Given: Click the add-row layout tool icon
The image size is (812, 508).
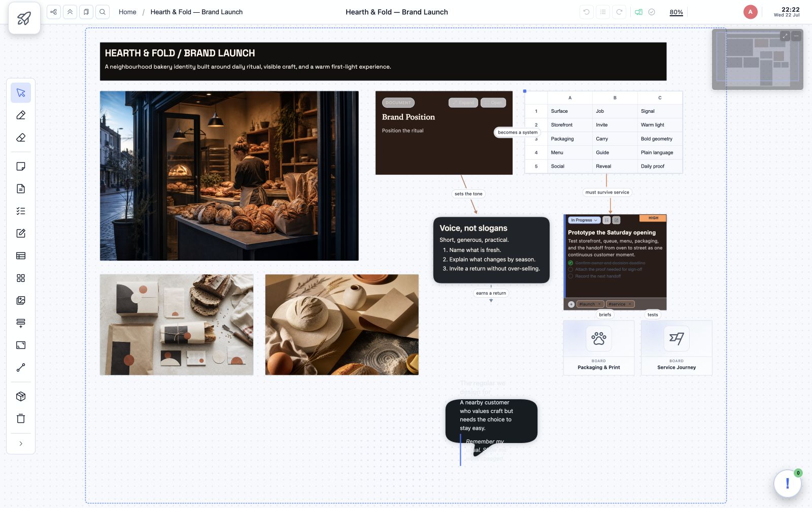Looking at the screenshot, I should pos(21,323).
